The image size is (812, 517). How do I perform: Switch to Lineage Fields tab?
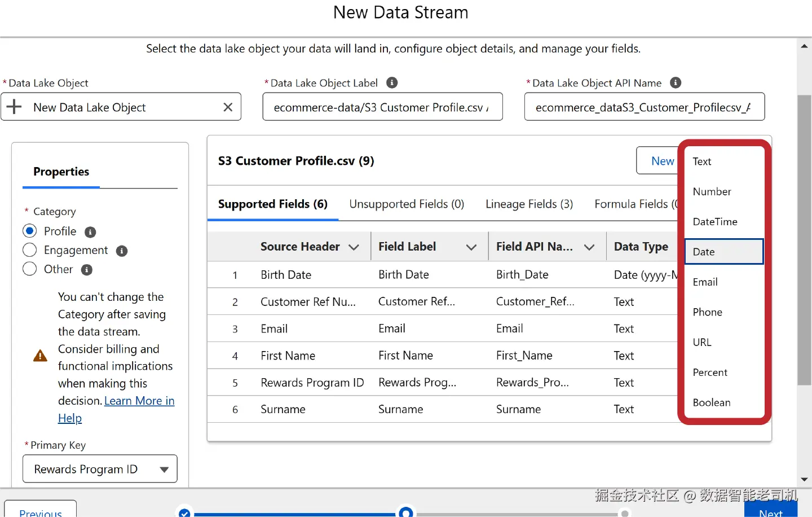pos(529,204)
